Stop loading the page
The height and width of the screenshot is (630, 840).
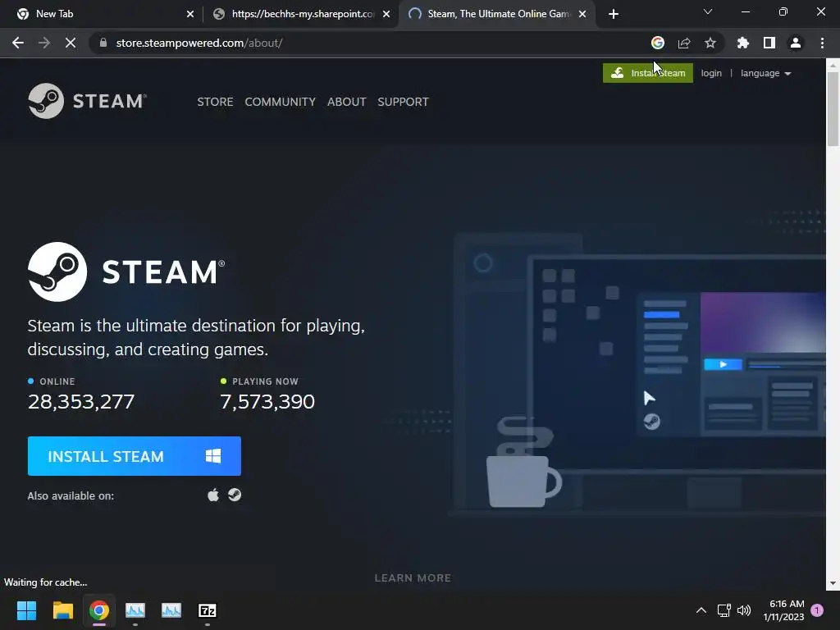point(71,43)
